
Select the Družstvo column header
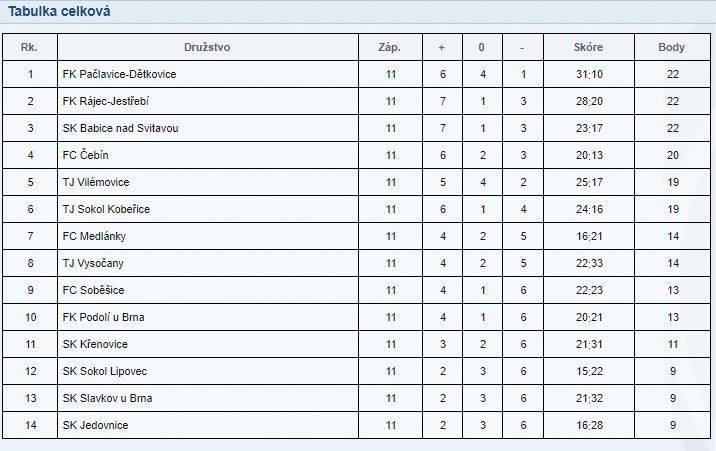[207, 47]
